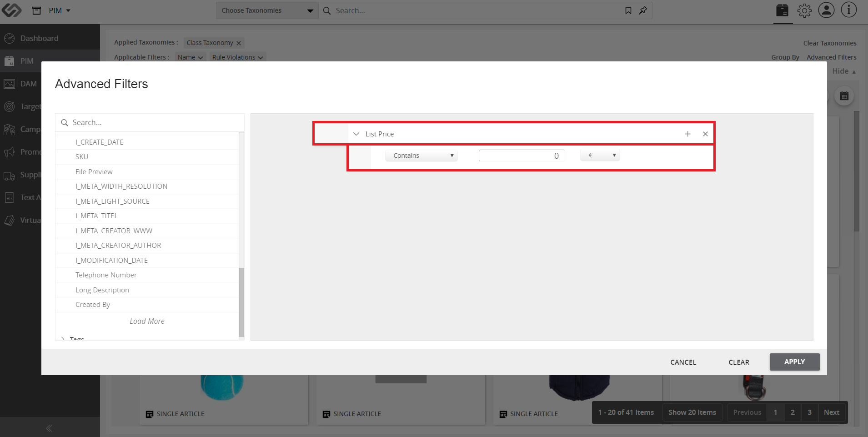Select SKU attribute
Viewport: 868px width, 437px height.
(147, 157)
